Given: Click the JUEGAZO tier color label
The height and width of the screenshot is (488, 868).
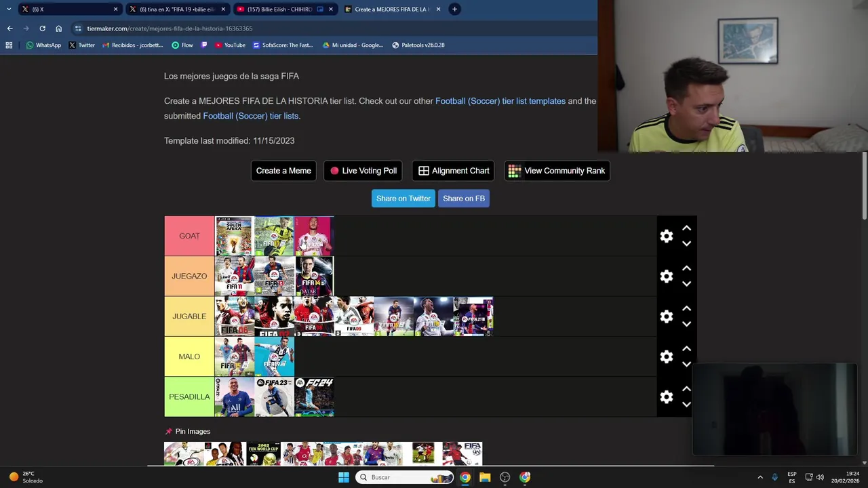Looking at the screenshot, I should [x=189, y=276].
